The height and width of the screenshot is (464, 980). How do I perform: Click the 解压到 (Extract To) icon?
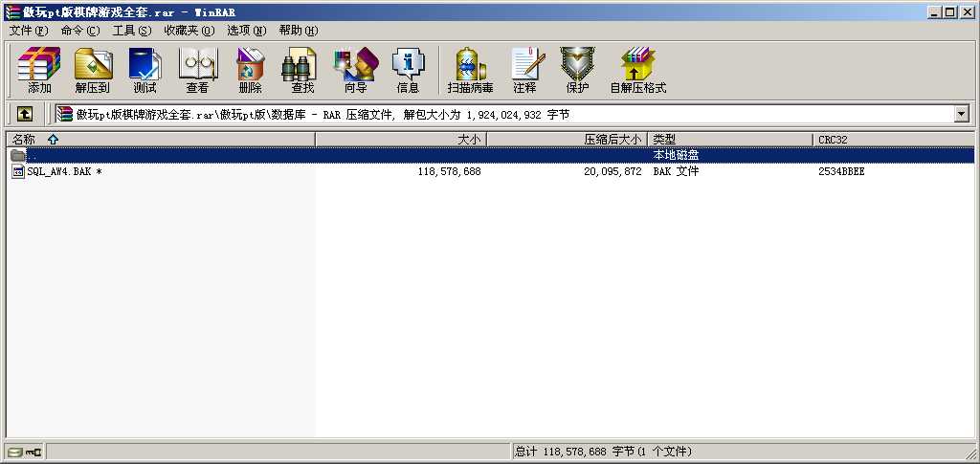pyautogui.click(x=93, y=70)
